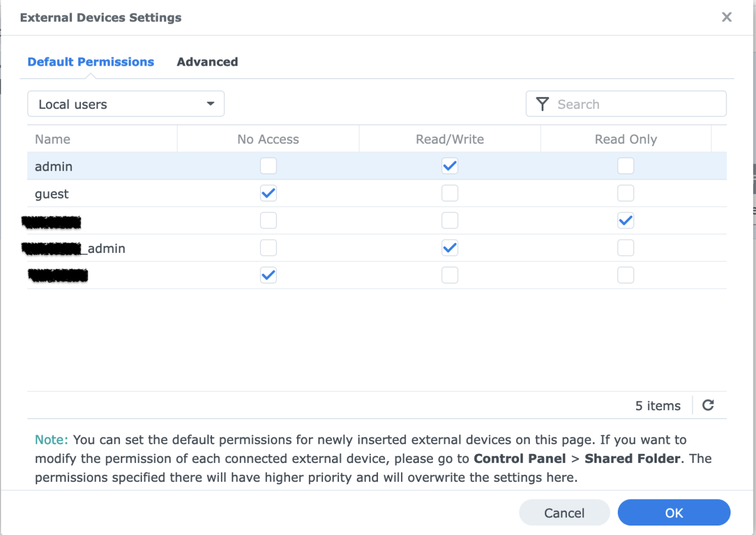Close the External Devices Settings dialog

[x=726, y=17]
